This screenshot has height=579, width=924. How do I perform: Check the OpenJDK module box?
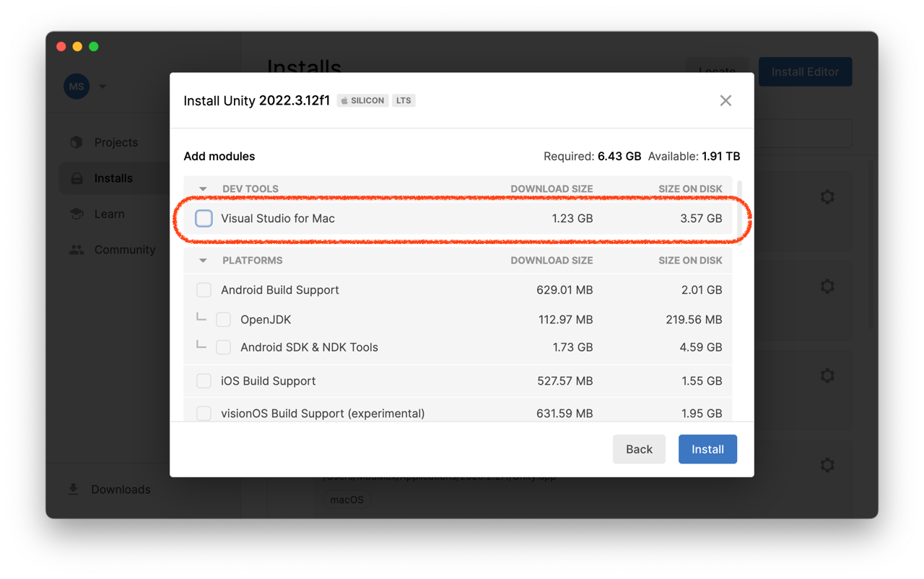click(223, 319)
